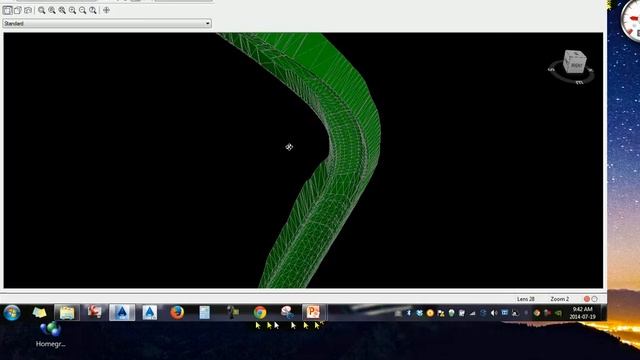Open Sticky Notes from the taskbar
Image resolution: width=640 pixels, height=360 pixels.
(x=40, y=313)
